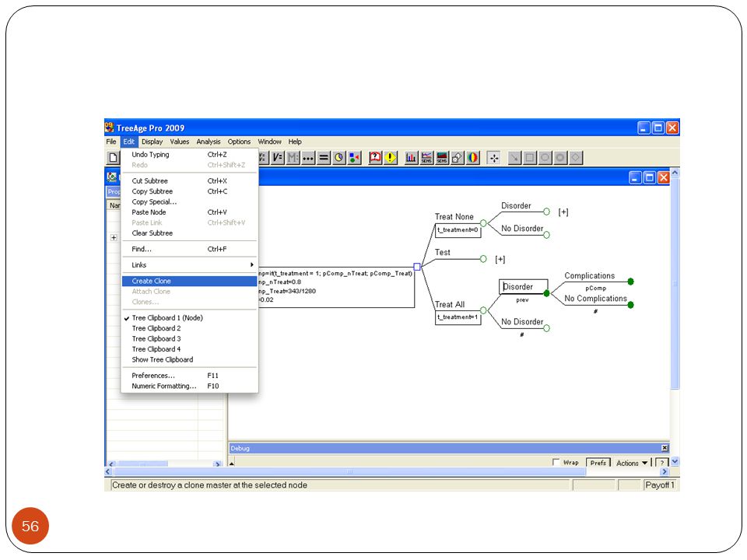Open the Actions dropdown in Debug panel

(x=632, y=463)
